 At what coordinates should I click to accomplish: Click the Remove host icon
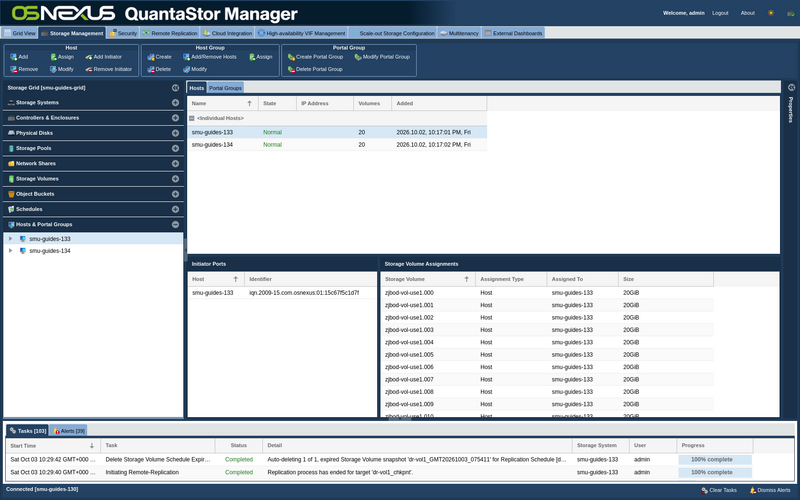[13, 69]
